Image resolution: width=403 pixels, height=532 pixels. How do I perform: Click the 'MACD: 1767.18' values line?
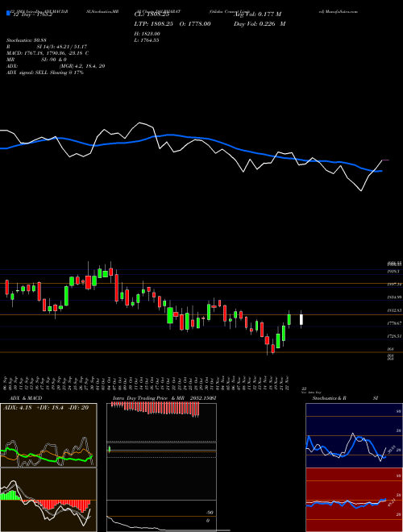(x=48, y=53)
